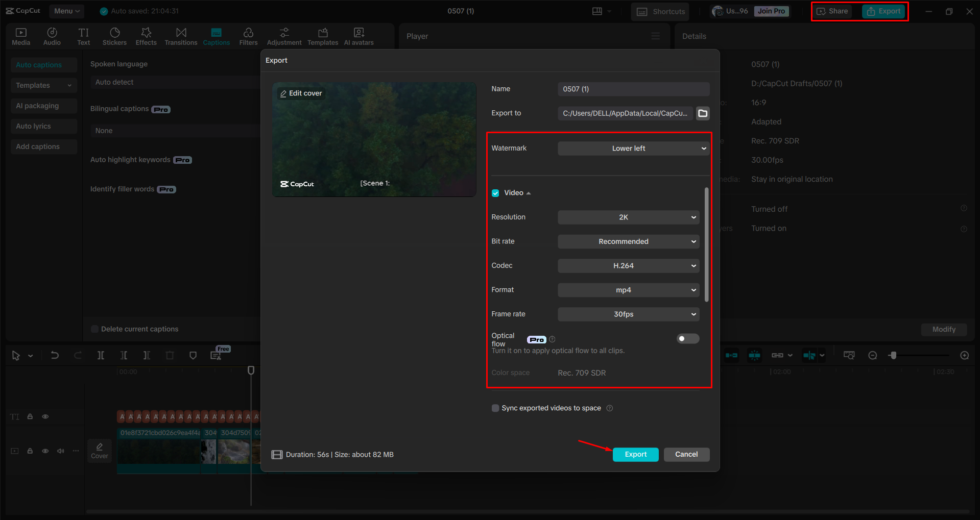This screenshot has width=980, height=520.
Task: Open the Stickers panel
Action: point(114,36)
